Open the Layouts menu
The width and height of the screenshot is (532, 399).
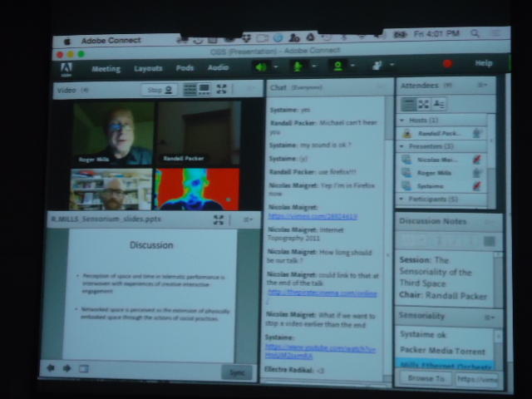coord(148,68)
